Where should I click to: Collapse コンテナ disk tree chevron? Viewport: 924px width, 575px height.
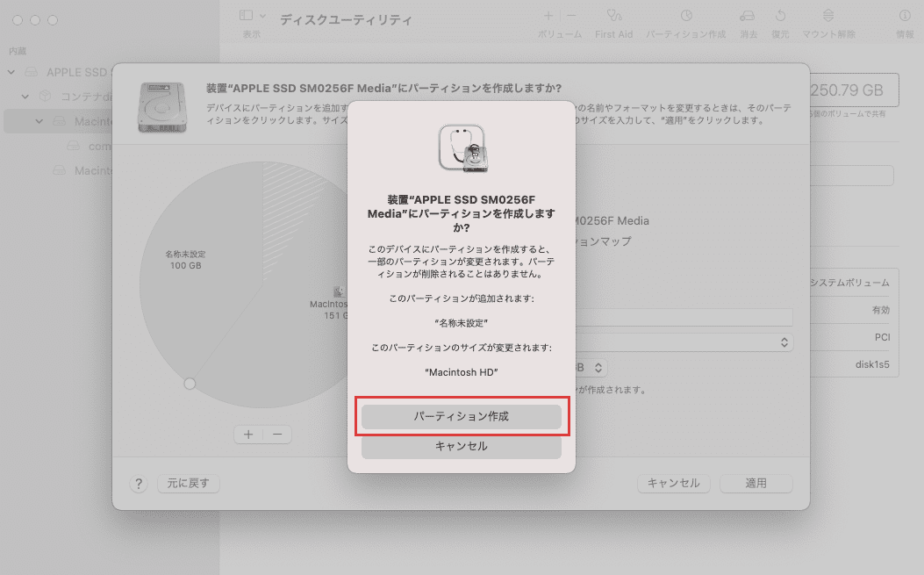25,97
